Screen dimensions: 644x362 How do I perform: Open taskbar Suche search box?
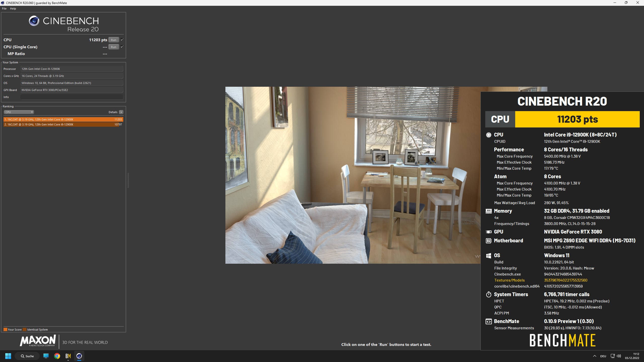[27, 356]
